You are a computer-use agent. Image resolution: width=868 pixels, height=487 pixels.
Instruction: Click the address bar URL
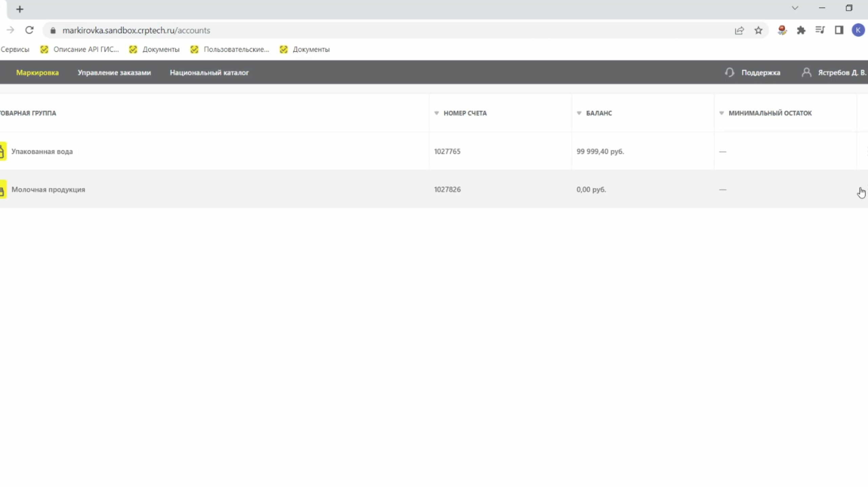tap(136, 31)
